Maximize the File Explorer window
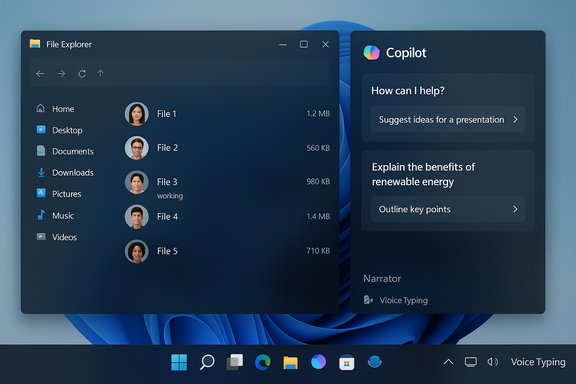This screenshot has width=576, height=384. [x=304, y=44]
